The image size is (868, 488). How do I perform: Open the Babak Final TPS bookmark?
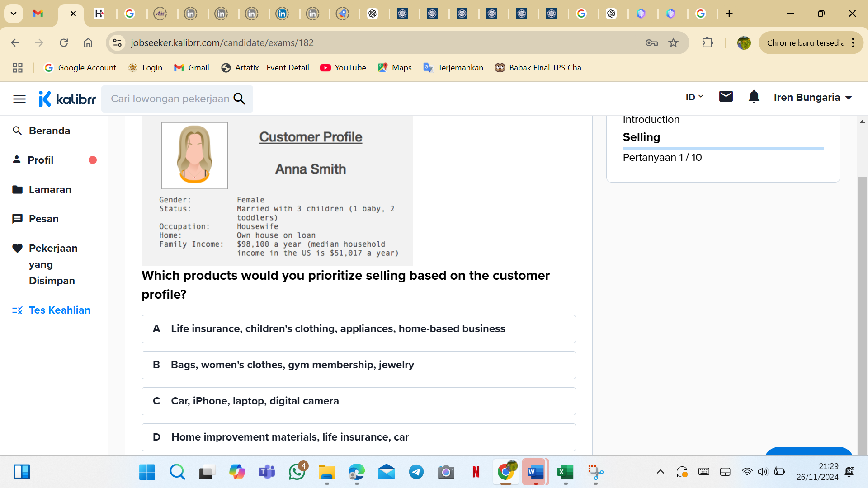[541, 68]
